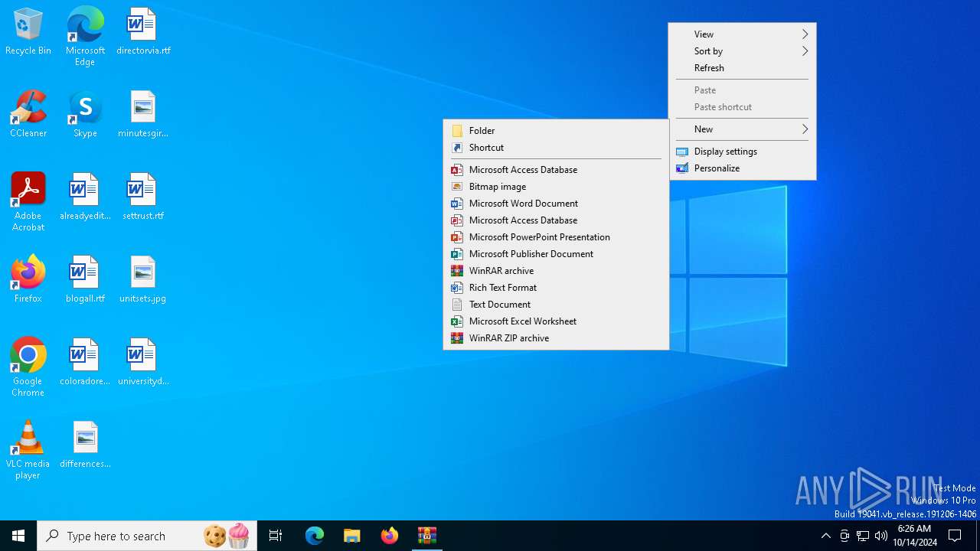The image size is (980, 551).
Task: Select the coloradore... Word file icon
Action: [x=85, y=363]
